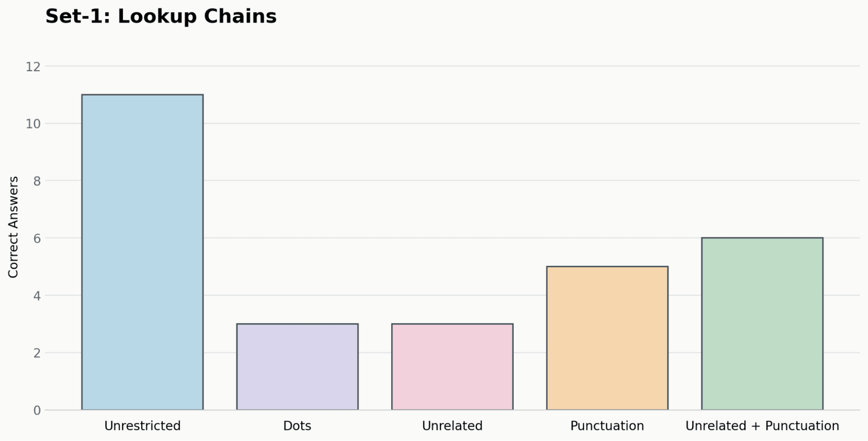
Task: Click the y-axis tick label 8
Action: [x=37, y=181]
